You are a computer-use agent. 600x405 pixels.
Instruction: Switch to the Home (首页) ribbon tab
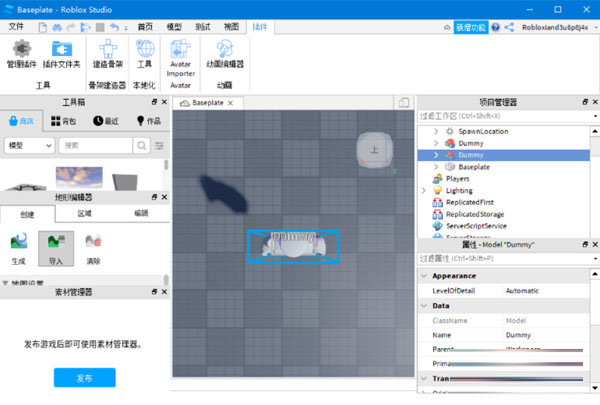coord(145,27)
